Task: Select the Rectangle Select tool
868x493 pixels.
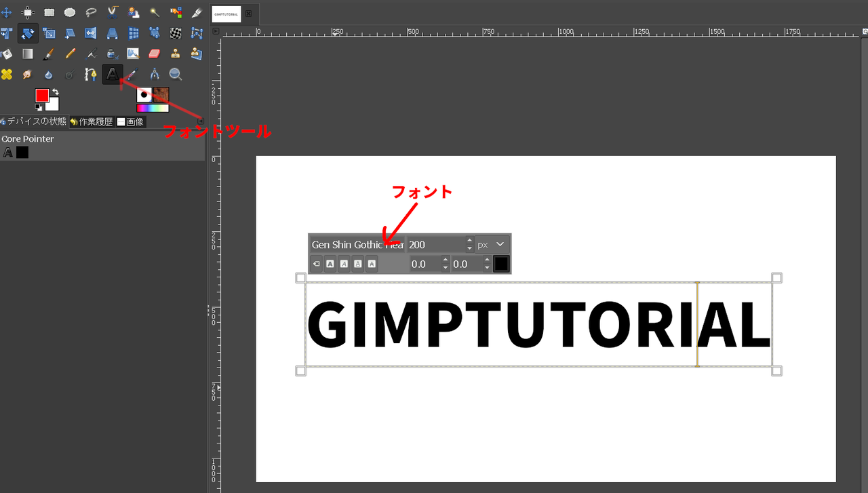Action: (48, 12)
